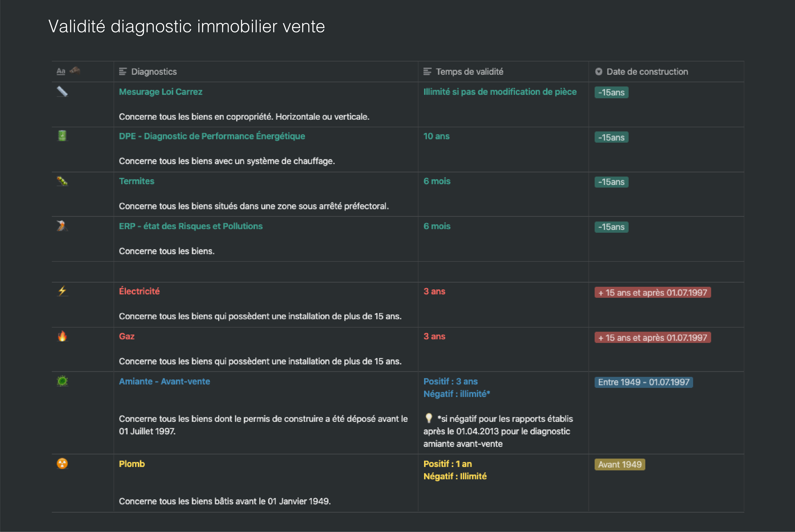Click 'Positif : 1 an' in Plomb row
This screenshot has width=795, height=532.
click(447, 464)
